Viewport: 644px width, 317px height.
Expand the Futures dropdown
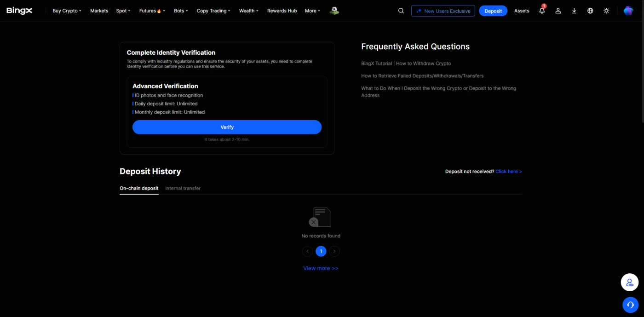(152, 11)
